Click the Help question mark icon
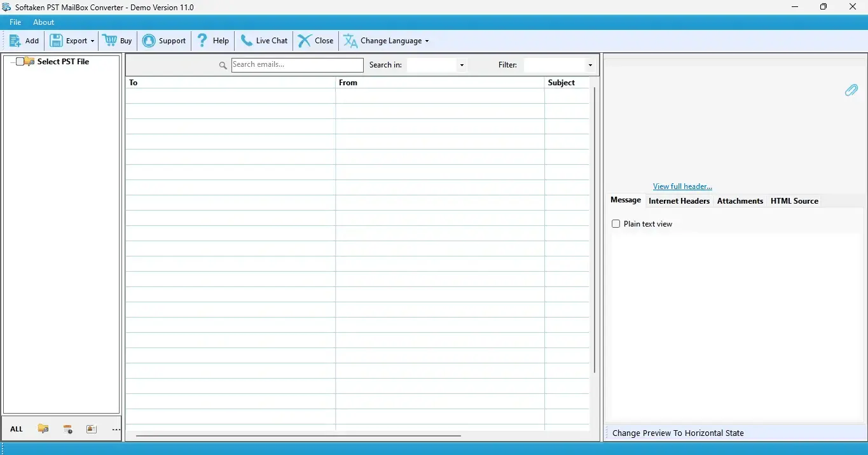This screenshot has height=455, width=868. click(x=202, y=40)
